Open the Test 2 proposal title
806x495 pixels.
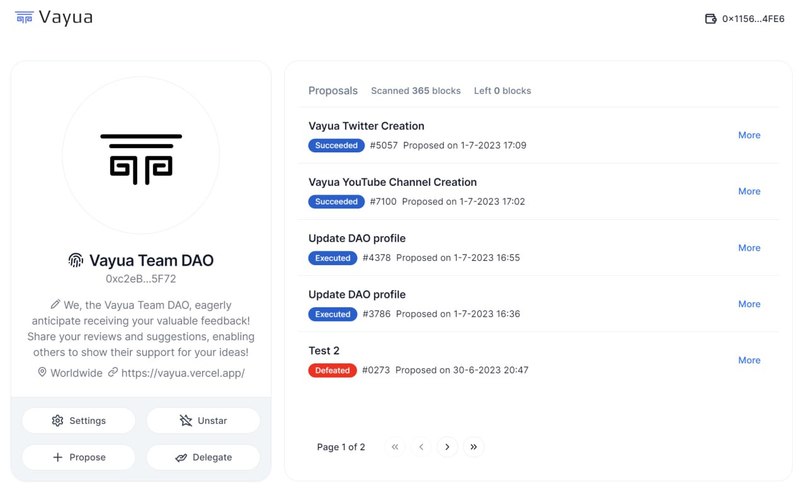point(324,351)
